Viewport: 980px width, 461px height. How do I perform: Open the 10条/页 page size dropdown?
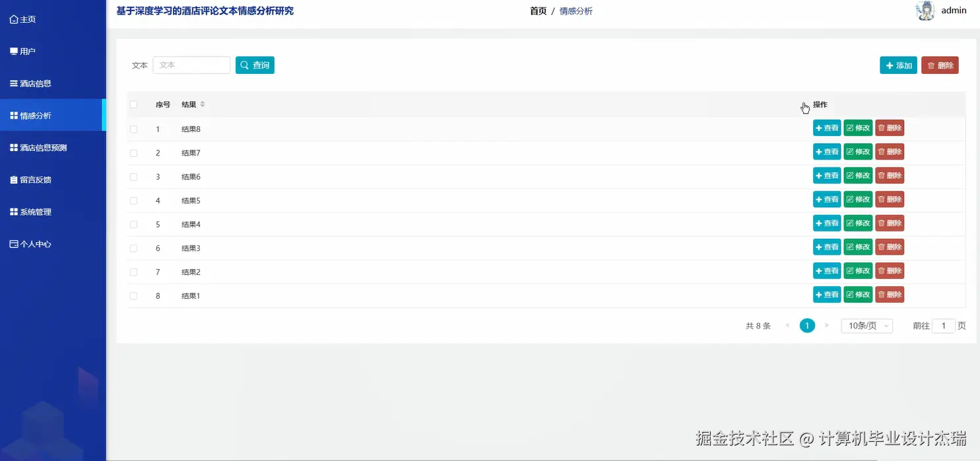click(866, 326)
